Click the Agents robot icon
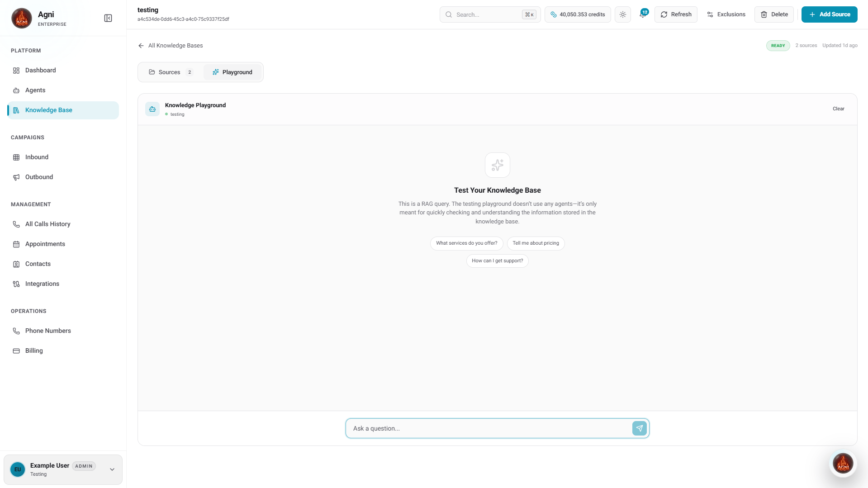The image size is (868, 488). coord(16,90)
